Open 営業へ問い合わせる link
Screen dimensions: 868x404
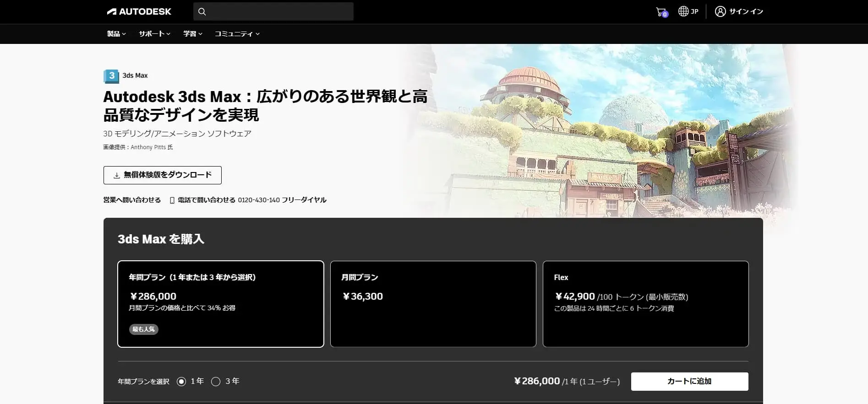tap(132, 200)
